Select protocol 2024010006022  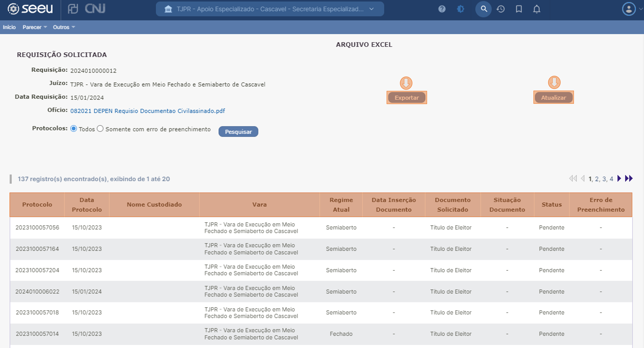(37, 292)
